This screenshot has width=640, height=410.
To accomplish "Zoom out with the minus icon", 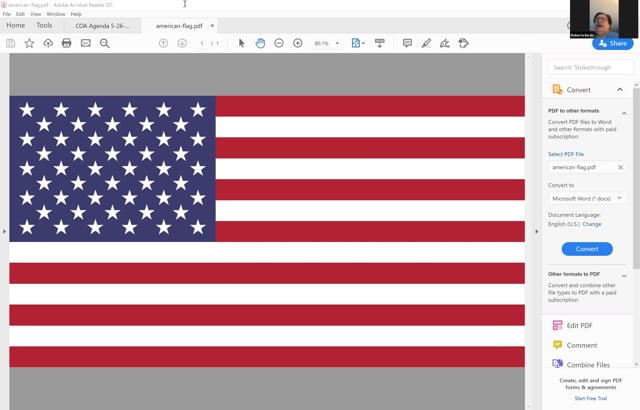I will [279, 43].
